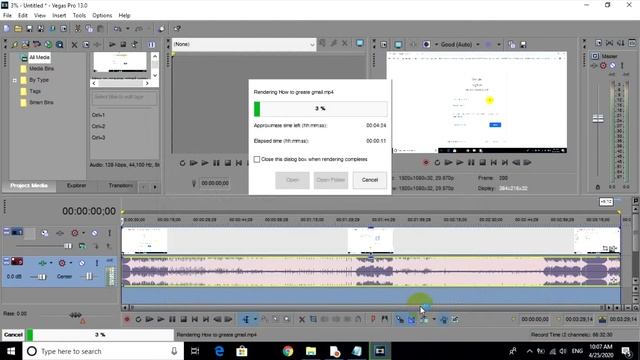The height and width of the screenshot is (360, 640).
Task: Open the File menu
Action: (7, 16)
